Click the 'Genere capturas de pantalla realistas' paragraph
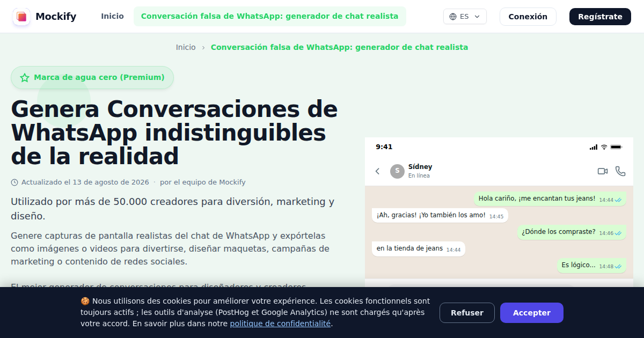This screenshot has width=644, height=338. point(170,249)
